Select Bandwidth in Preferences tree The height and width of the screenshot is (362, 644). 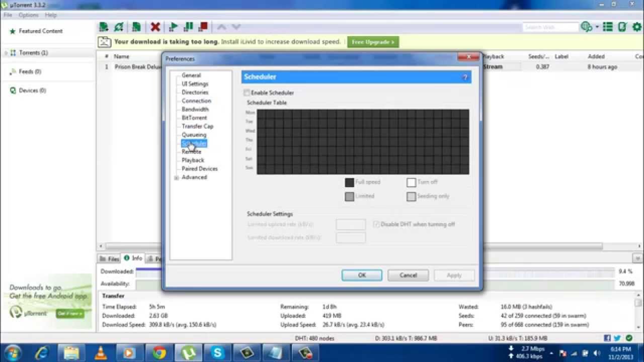click(x=195, y=109)
